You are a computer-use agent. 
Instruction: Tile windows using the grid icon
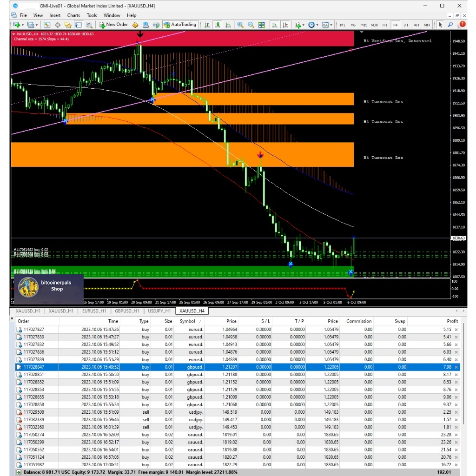pyautogui.click(x=262, y=25)
